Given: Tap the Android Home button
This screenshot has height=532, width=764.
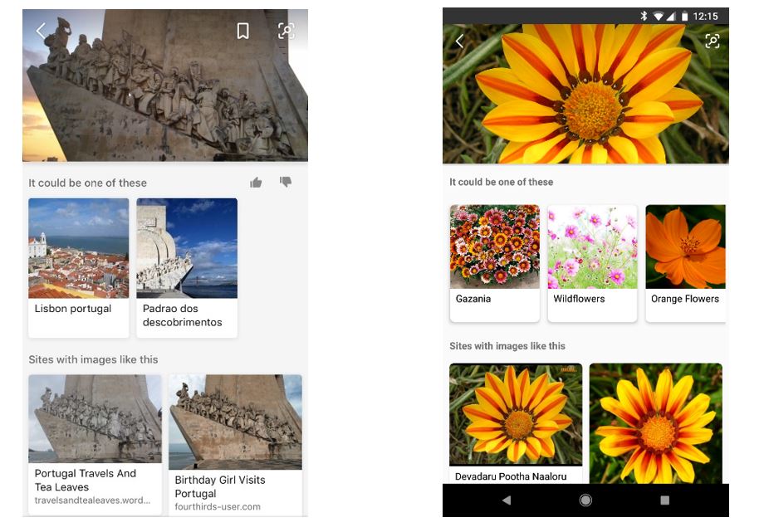Looking at the screenshot, I should pyautogui.click(x=585, y=500).
